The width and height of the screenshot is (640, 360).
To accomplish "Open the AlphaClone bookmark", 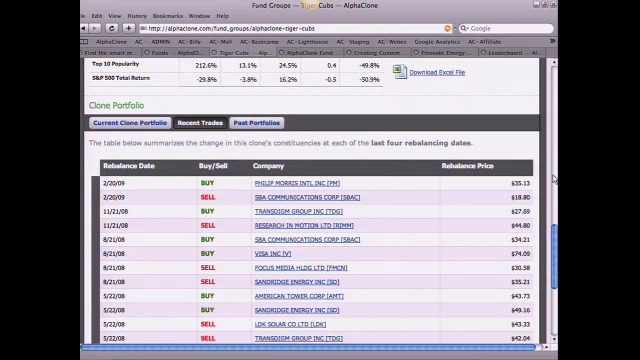I will (x=111, y=42).
